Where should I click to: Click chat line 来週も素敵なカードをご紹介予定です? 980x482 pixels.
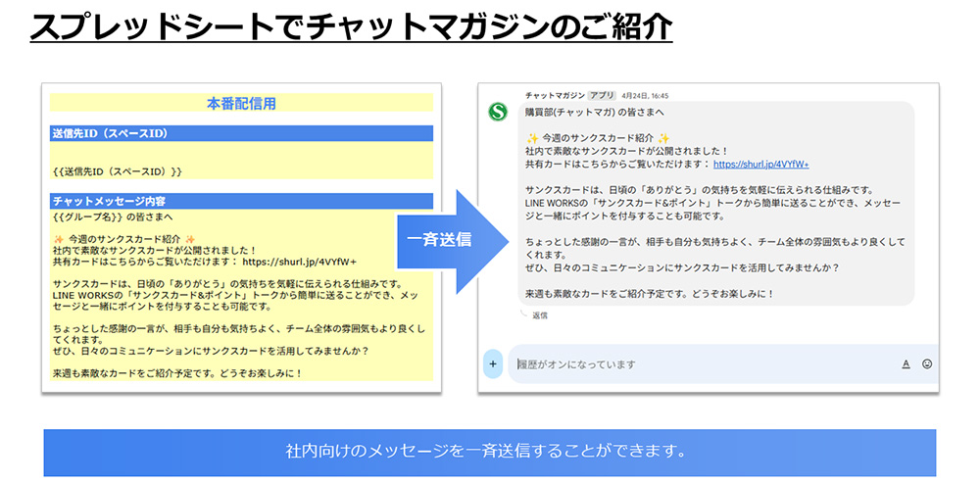coord(650,293)
